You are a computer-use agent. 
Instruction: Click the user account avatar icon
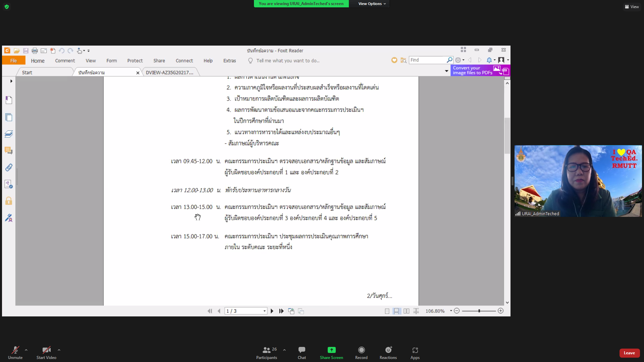(501, 60)
